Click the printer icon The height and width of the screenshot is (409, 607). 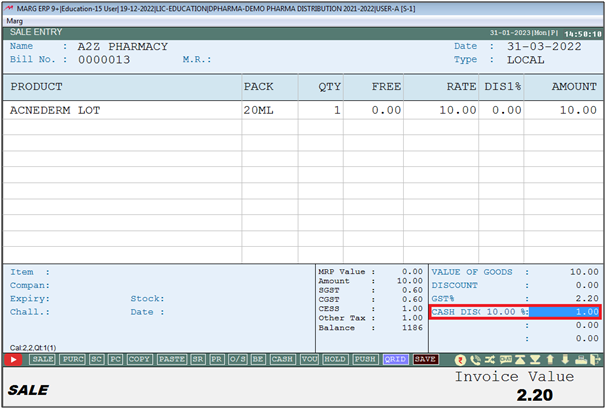[x=579, y=358]
